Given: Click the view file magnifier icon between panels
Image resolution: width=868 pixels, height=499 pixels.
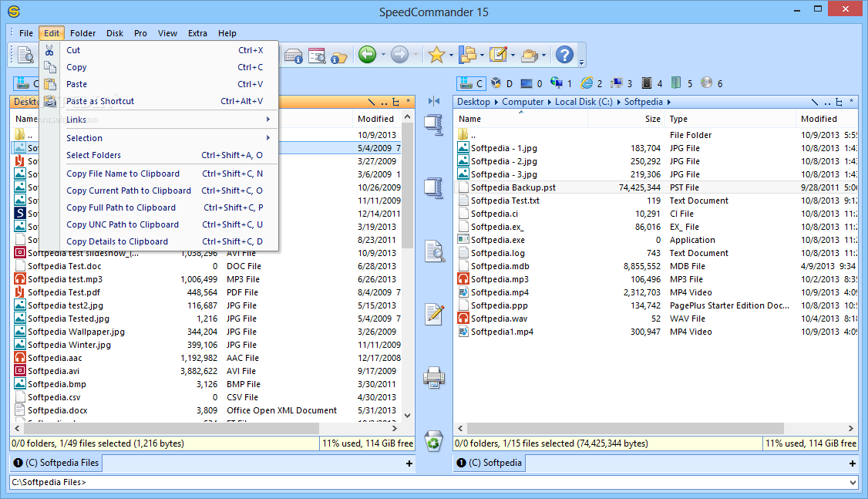Looking at the screenshot, I should [435, 251].
